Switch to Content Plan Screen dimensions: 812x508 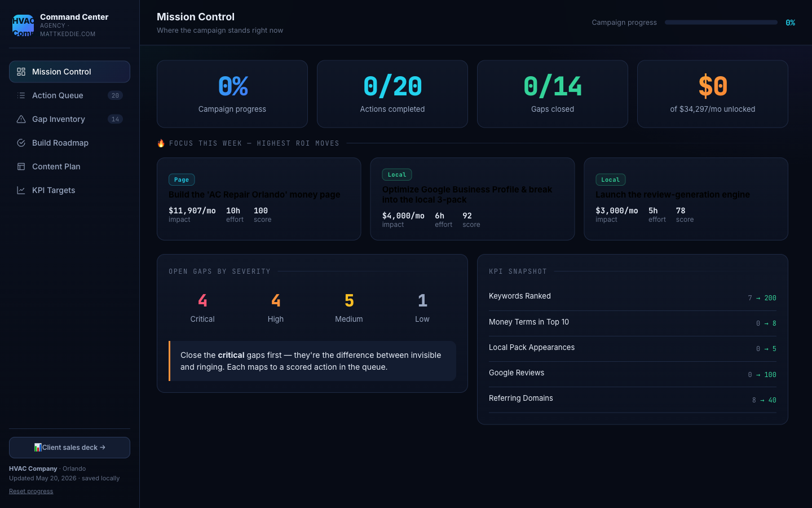point(69,167)
